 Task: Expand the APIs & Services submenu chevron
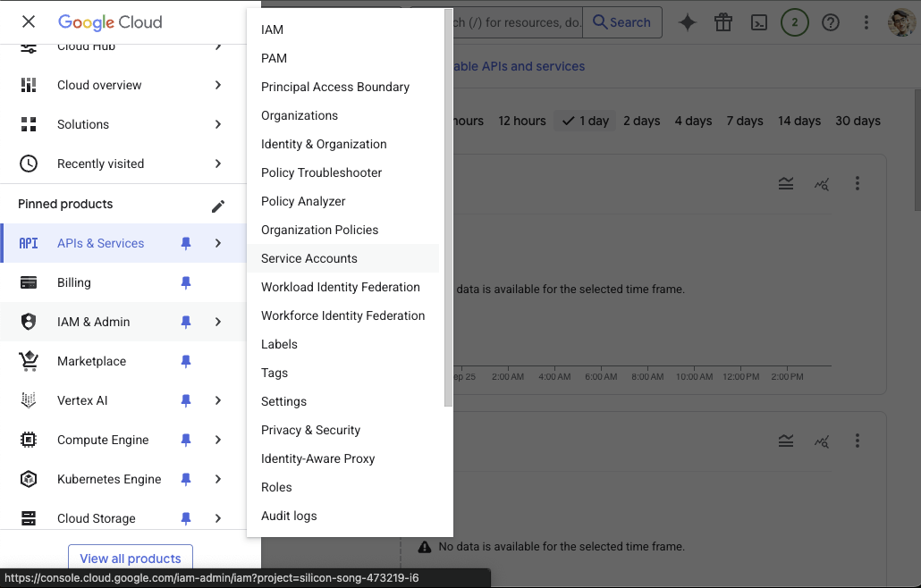coord(218,243)
